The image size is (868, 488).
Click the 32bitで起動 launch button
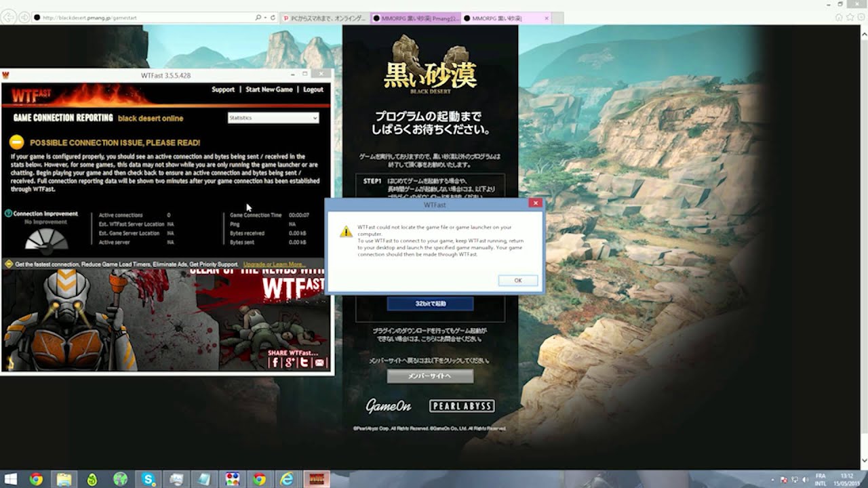[431, 304]
